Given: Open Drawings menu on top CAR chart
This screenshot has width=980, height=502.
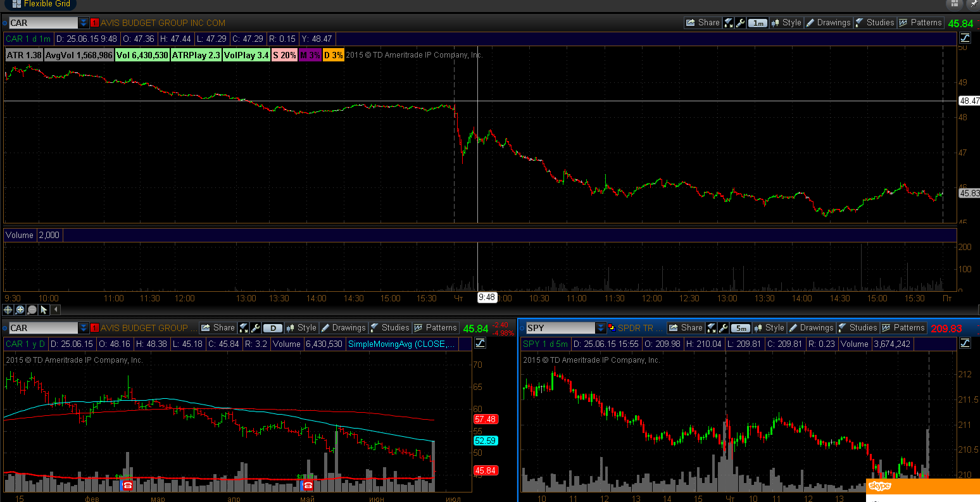Looking at the screenshot, I should [828, 23].
